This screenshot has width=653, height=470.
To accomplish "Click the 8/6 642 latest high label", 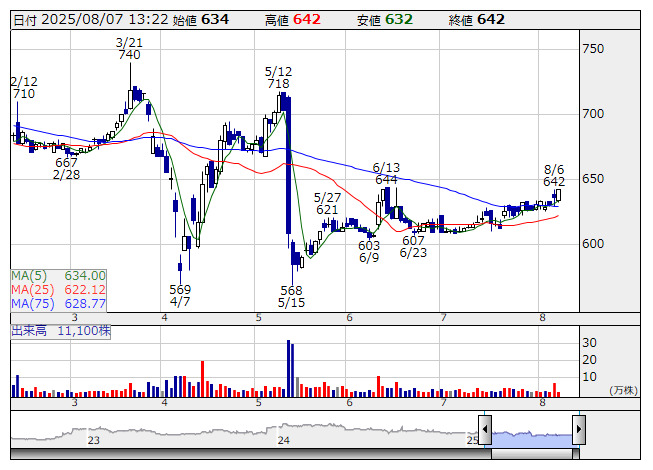I will click(554, 175).
